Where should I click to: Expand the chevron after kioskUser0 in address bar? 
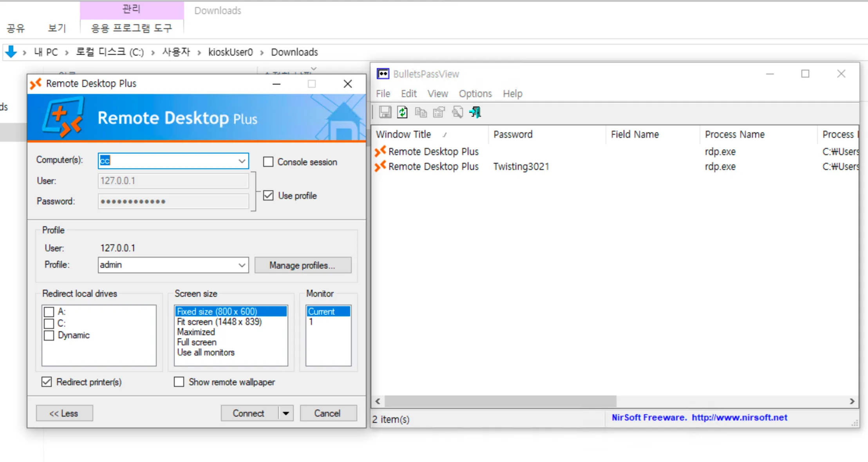[262, 52]
